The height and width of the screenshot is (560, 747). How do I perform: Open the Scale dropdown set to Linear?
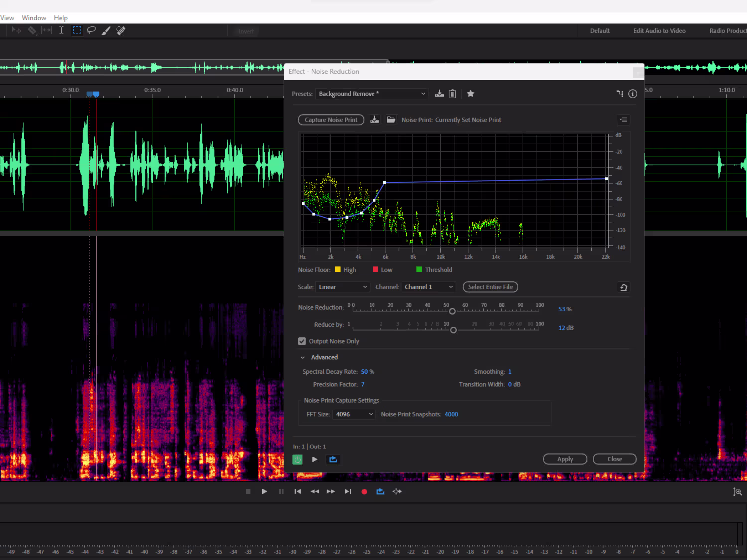pos(342,287)
